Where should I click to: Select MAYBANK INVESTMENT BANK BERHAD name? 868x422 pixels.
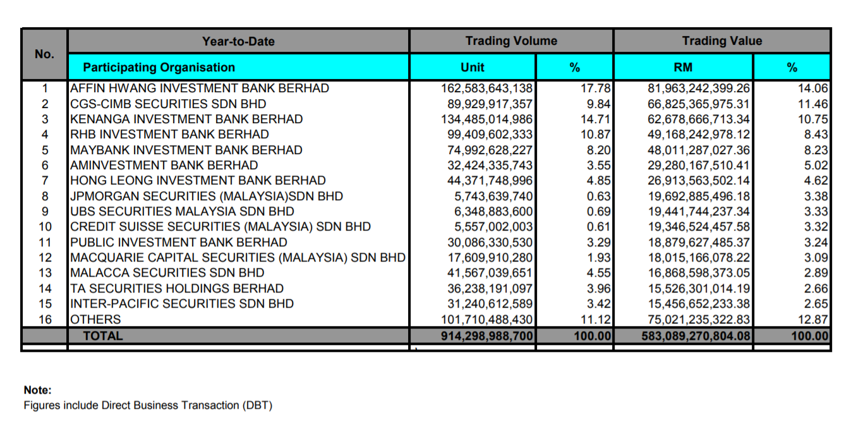186,150
